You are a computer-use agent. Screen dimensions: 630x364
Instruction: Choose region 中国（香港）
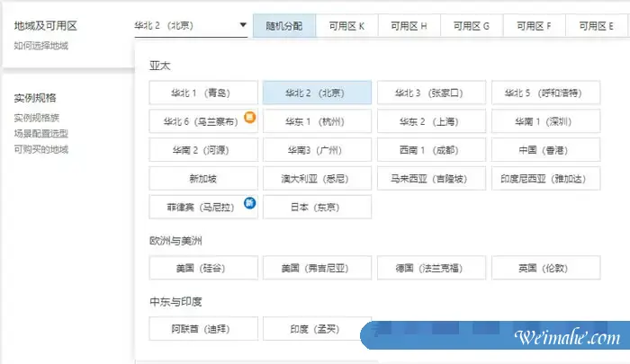[545, 150]
